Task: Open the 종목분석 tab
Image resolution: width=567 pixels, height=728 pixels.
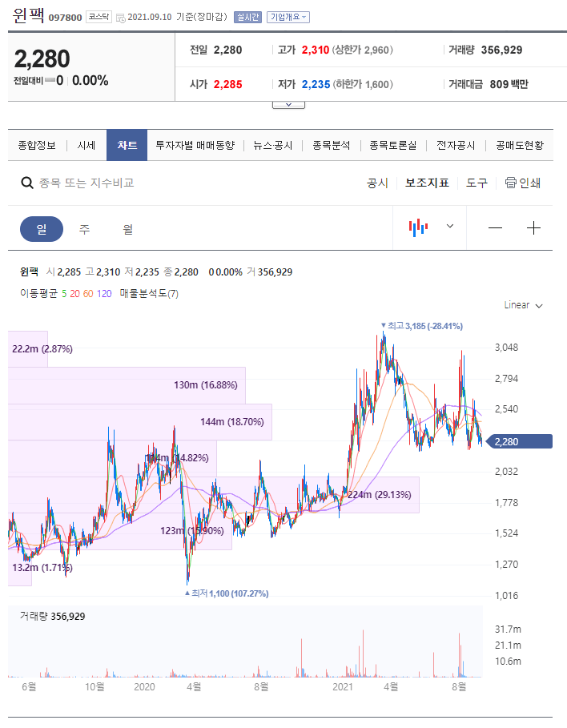Action: [x=331, y=145]
